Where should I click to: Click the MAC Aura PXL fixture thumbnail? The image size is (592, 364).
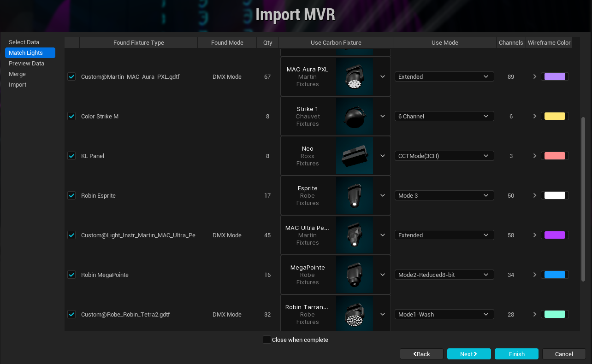tap(355, 76)
